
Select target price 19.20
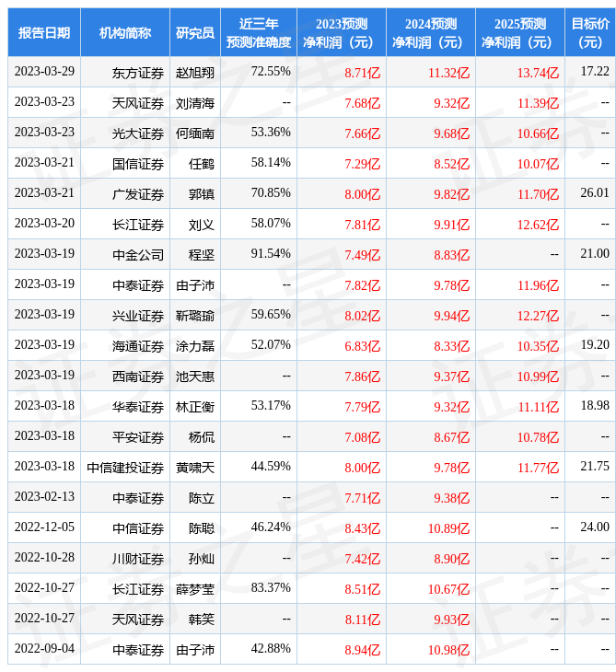point(595,344)
